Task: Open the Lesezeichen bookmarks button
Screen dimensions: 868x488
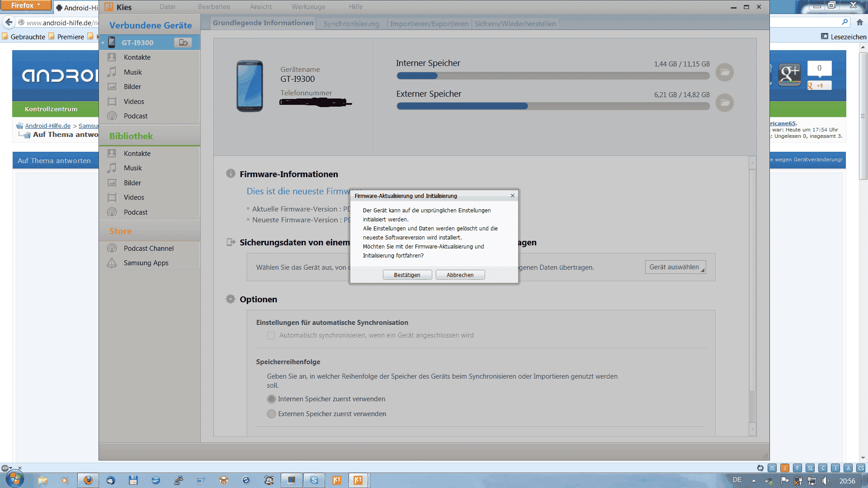Action: [844, 37]
